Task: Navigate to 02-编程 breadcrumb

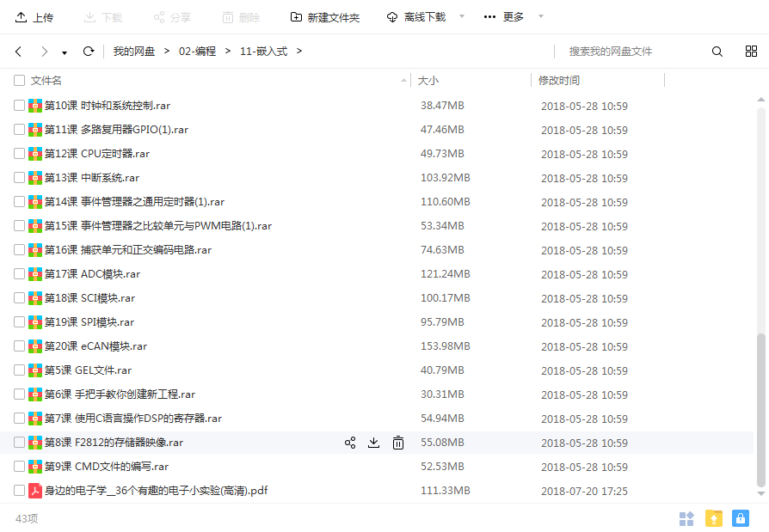Action: coord(197,51)
